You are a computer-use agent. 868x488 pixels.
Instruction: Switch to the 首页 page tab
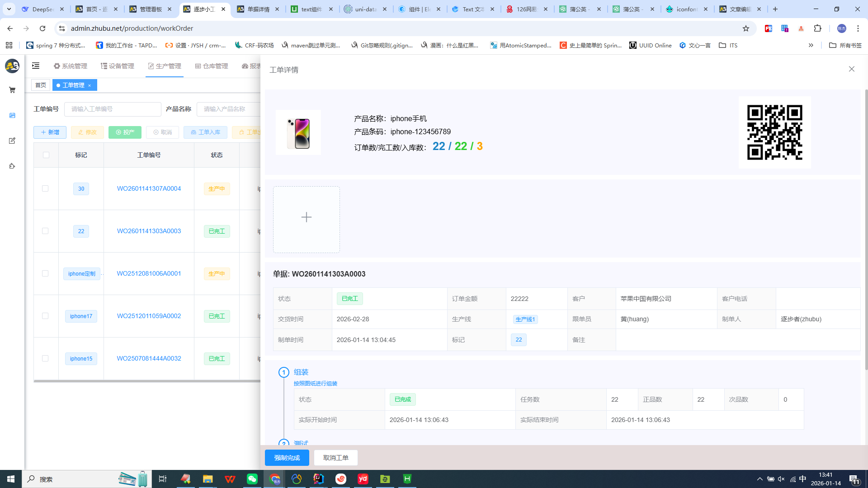click(x=41, y=85)
